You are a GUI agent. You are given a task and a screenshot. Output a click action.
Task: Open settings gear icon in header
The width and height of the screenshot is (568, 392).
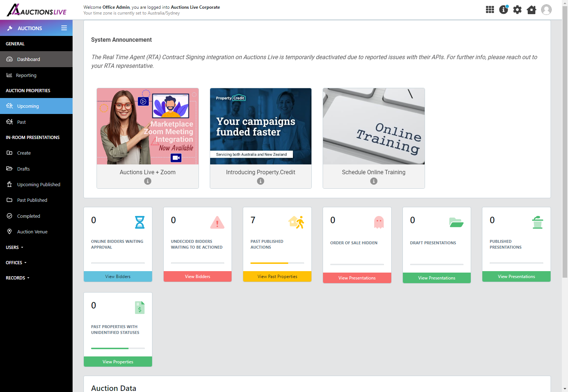point(517,10)
